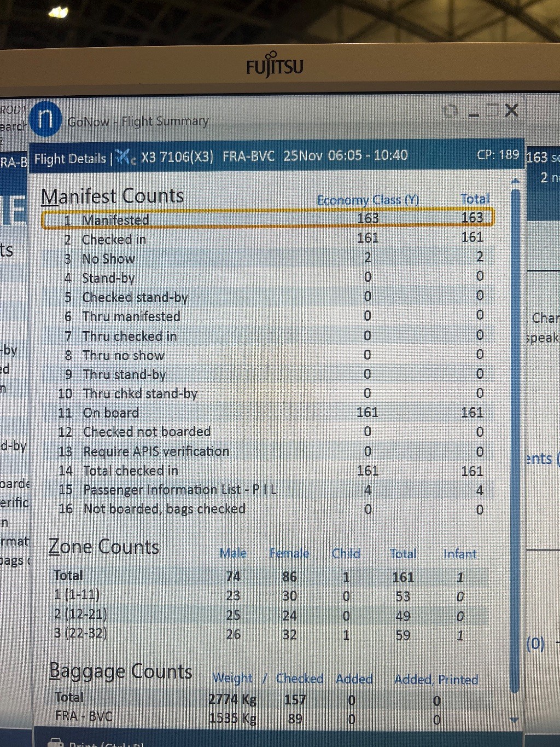Click the airline plane icon beside X3 7106
The height and width of the screenshot is (747, 560).
125,158
